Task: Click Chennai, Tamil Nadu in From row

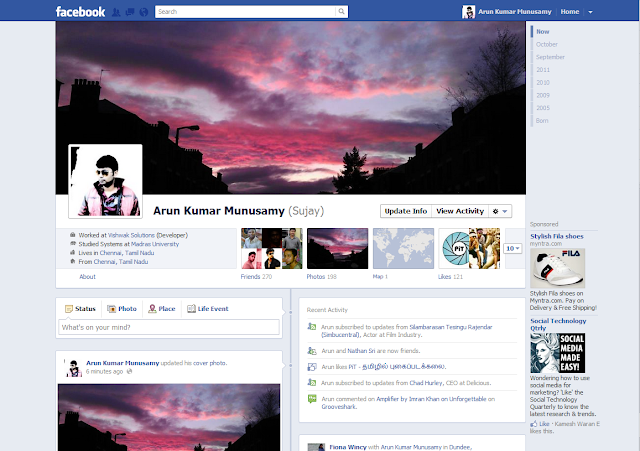Action: tap(121, 262)
